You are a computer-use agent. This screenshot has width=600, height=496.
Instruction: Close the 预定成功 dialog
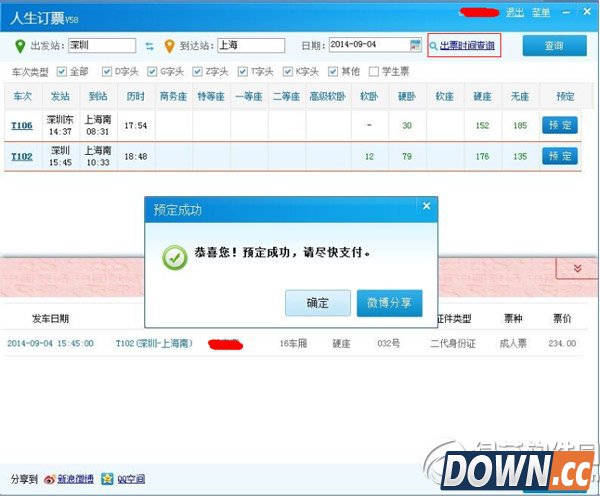[426, 206]
